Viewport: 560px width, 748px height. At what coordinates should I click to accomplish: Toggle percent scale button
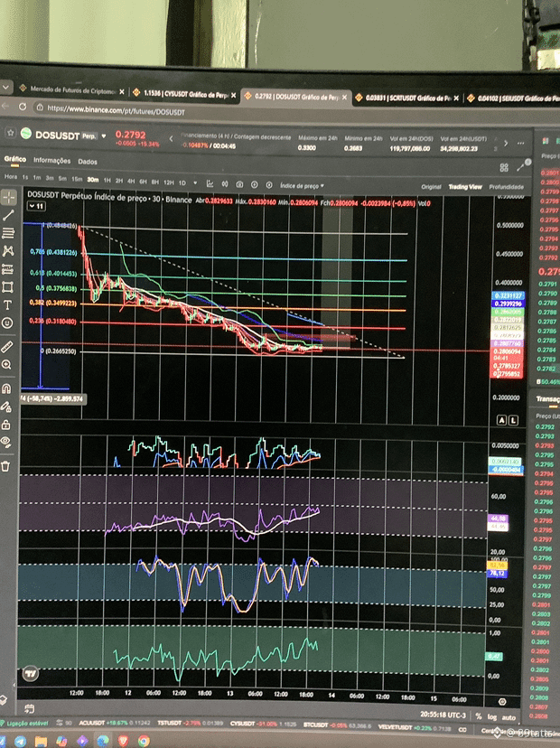point(479,716)
